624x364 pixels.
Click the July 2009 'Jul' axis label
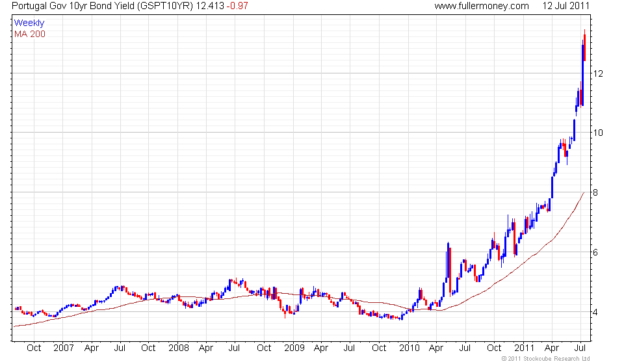coord(349,348)
